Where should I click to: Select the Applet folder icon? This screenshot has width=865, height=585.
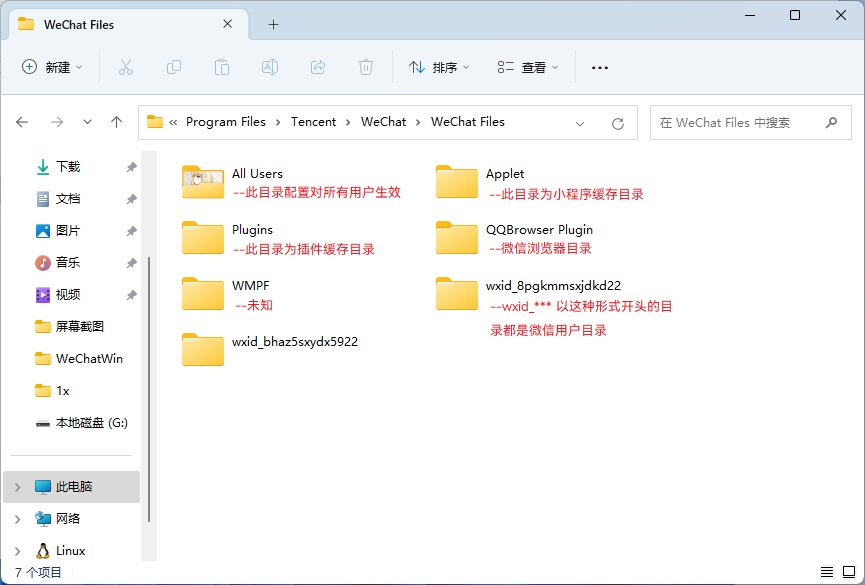point(457,182)
